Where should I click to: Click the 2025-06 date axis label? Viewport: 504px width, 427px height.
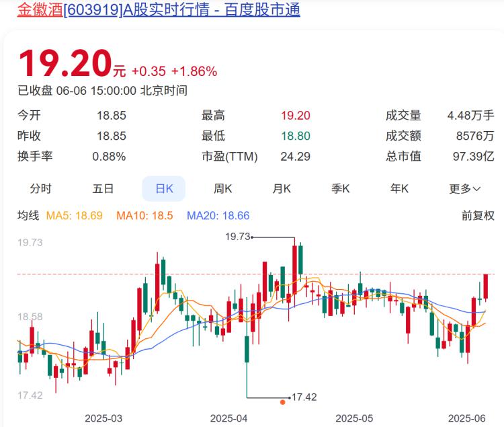click(x=467, y=418)
